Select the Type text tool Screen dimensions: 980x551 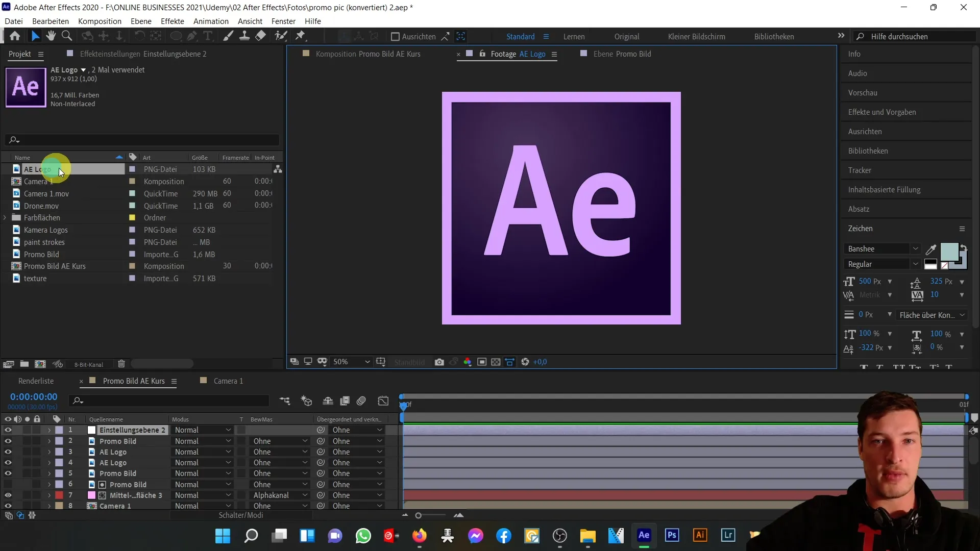[x=208, y=36]
